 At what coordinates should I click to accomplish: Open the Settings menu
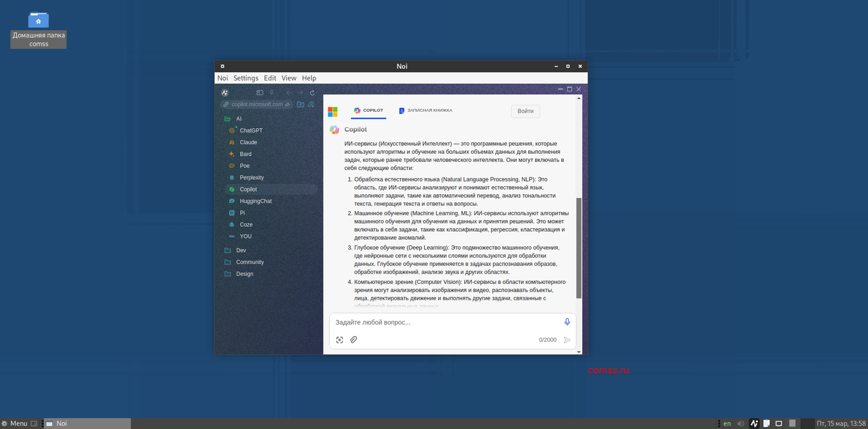click(x=246, y=78)
